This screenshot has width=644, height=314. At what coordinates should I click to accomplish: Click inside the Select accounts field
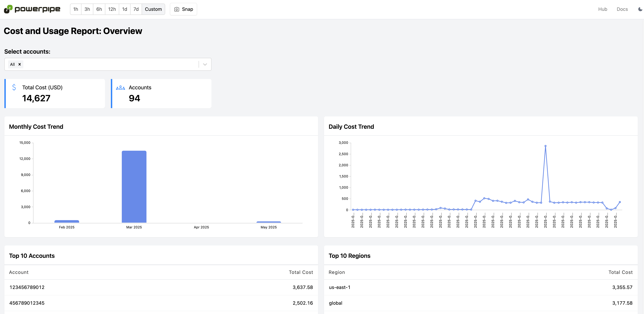click(x=110, y=64)
